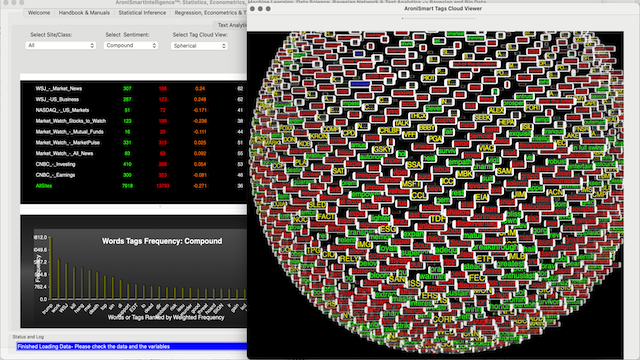The height and width of the screenshot is (360, 640).
Task: Select the WSJ Market News row
Action: 134,89
